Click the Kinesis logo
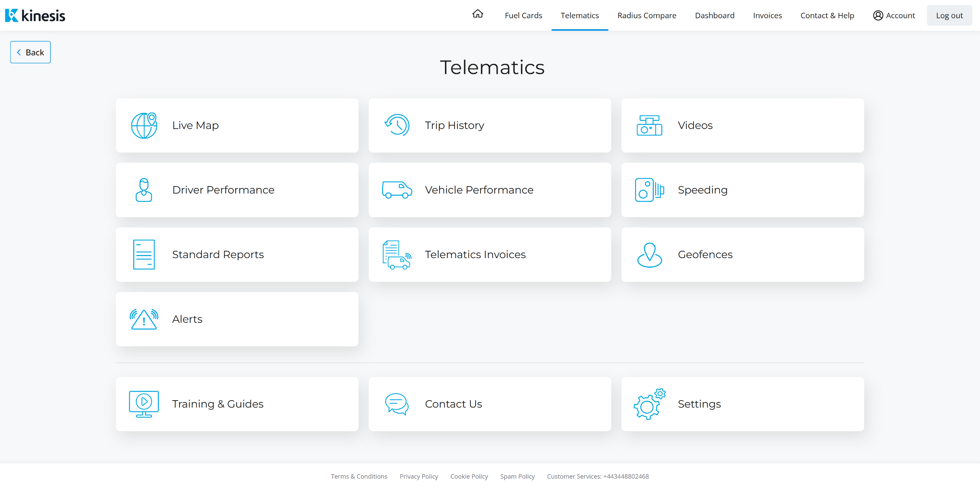The image size is (980, 489). click(35, 15)
